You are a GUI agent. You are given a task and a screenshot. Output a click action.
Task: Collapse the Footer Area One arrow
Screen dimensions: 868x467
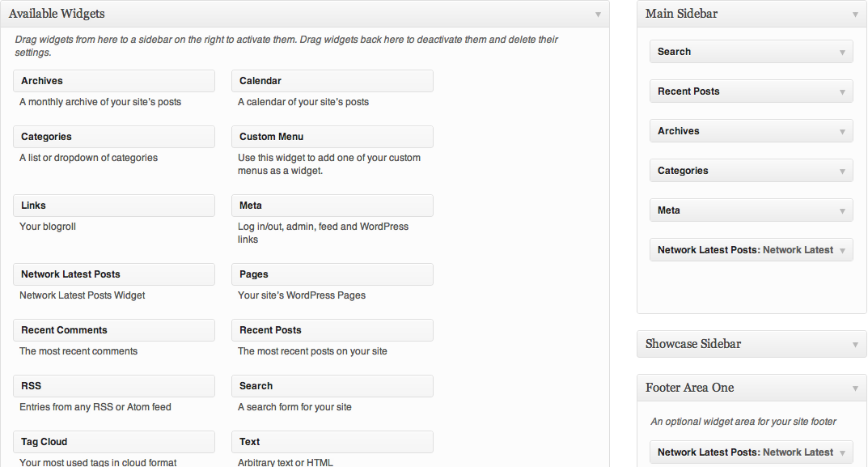coord(855,388)
